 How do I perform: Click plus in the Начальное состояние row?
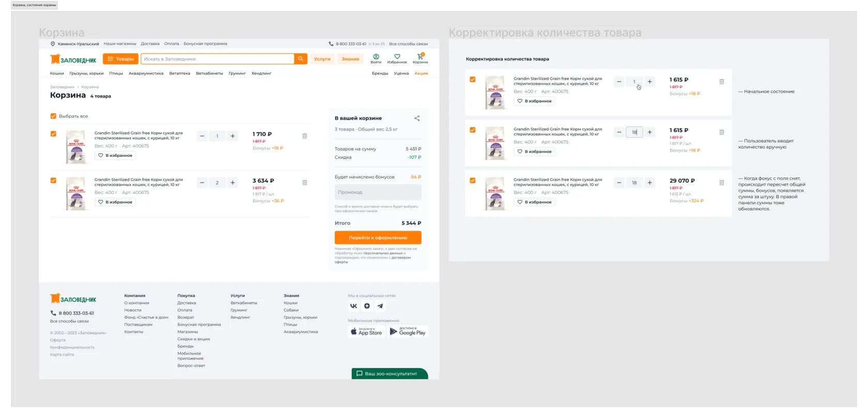(649, 82)
